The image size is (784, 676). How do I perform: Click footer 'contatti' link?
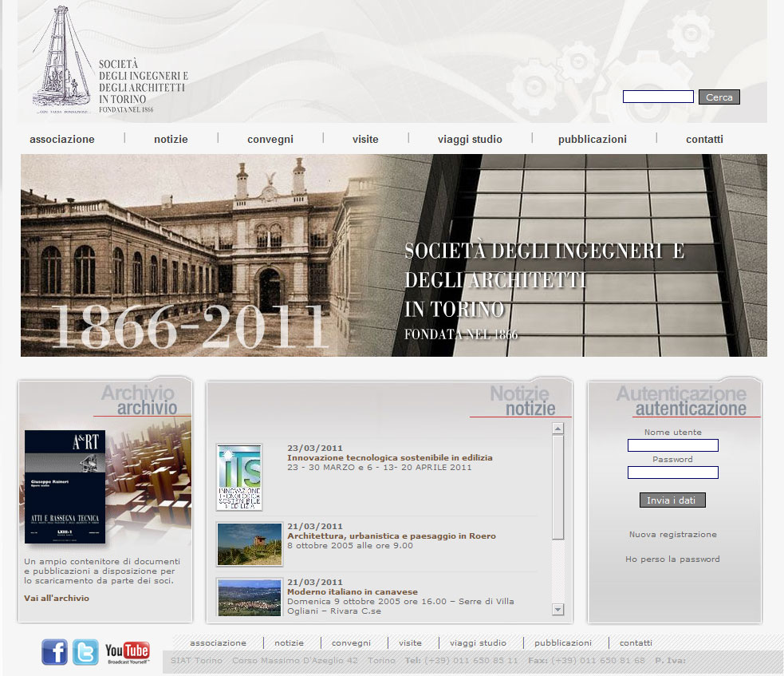pos(636,643)
